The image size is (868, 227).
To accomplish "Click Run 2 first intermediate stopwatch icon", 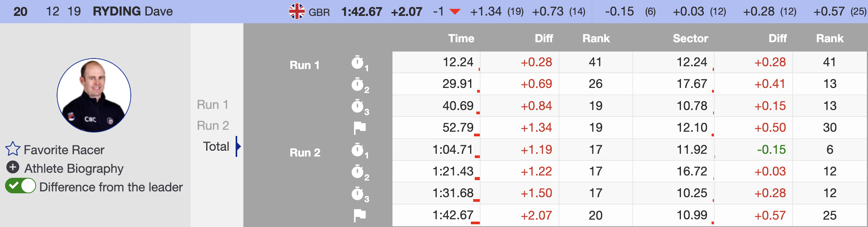I will (358, 150).
